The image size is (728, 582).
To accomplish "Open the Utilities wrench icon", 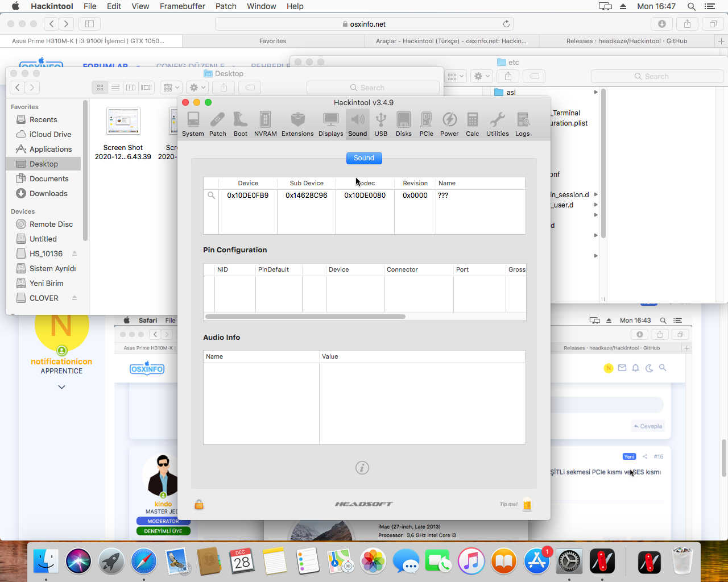I will pos(497,123).
